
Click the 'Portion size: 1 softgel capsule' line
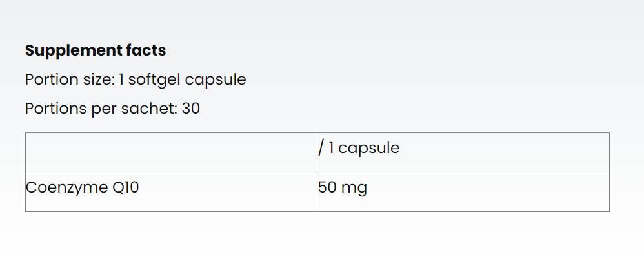pos(136,80)
